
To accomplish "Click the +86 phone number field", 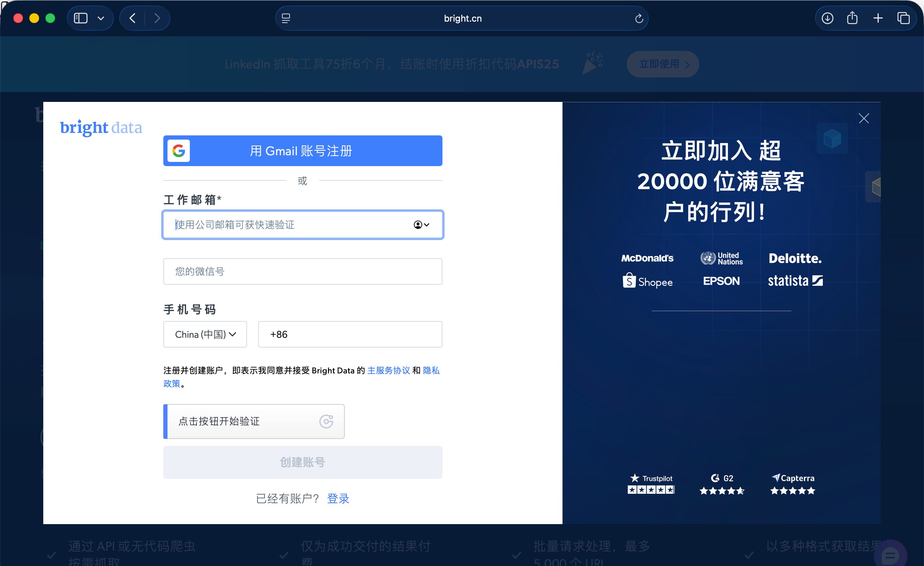I will (350, 334).
